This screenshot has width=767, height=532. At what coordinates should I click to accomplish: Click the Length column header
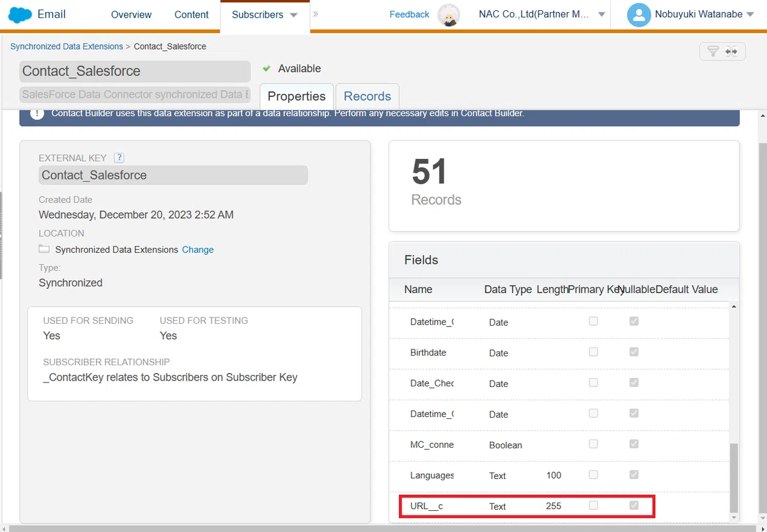(552, 289)
